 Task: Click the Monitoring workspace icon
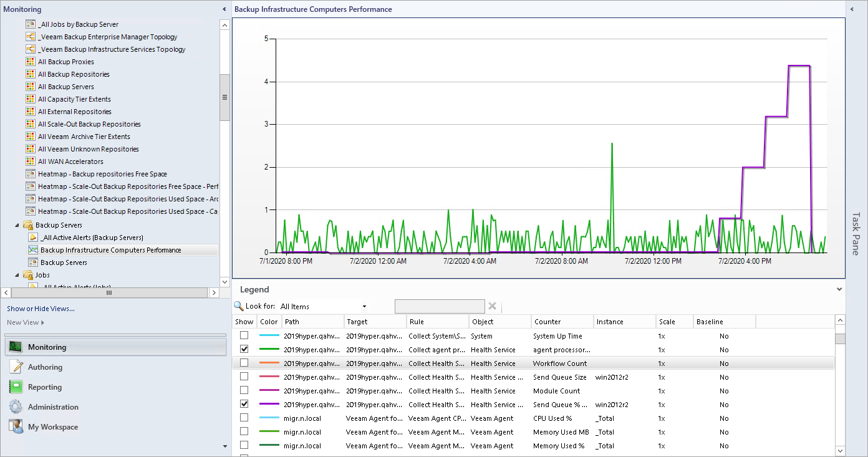(x=16, y=347)
